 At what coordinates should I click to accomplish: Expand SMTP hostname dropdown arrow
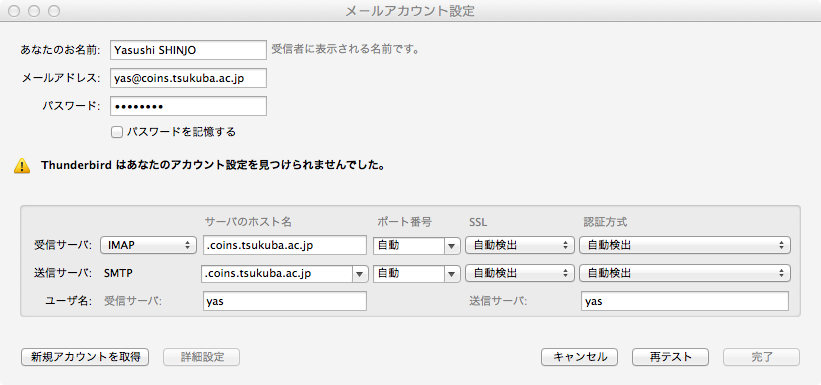pos(360,273)
